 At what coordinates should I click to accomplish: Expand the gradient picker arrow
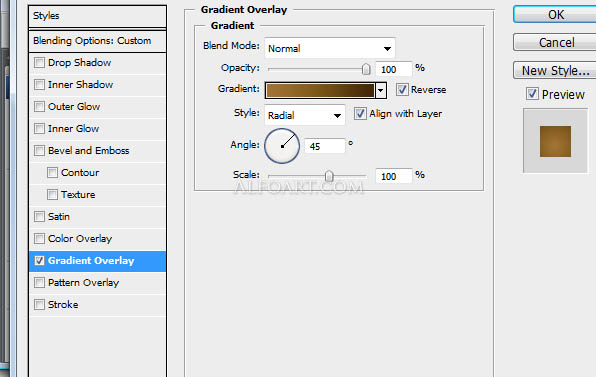380,90
